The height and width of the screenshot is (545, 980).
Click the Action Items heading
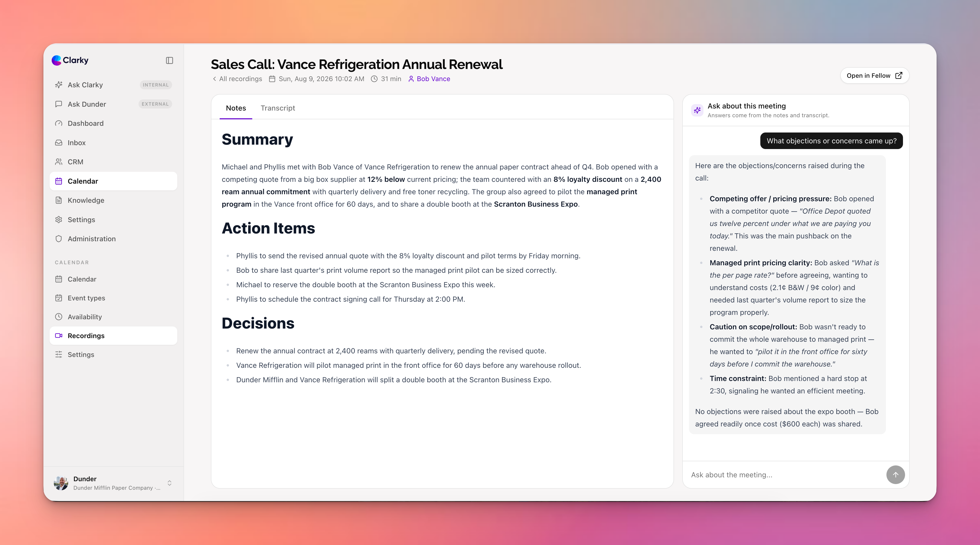pos(268,228)
